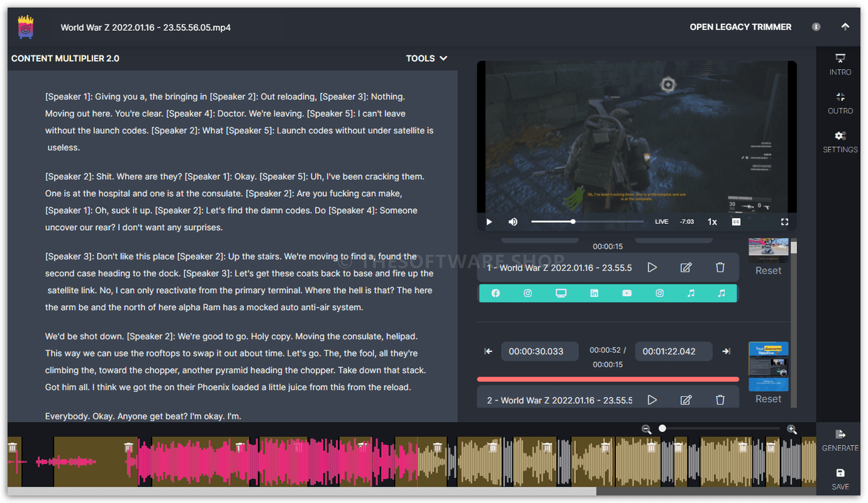This screenshot has width=868, height=503.
Task: Toggle closed captions in the video player
Action: [x=736, y=222]
